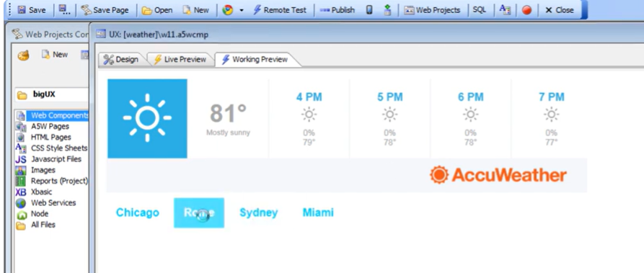Click the mobile phone icon in the toolbar
The image size is (644, 273).
pyautogui.click(x=369, y=10)
